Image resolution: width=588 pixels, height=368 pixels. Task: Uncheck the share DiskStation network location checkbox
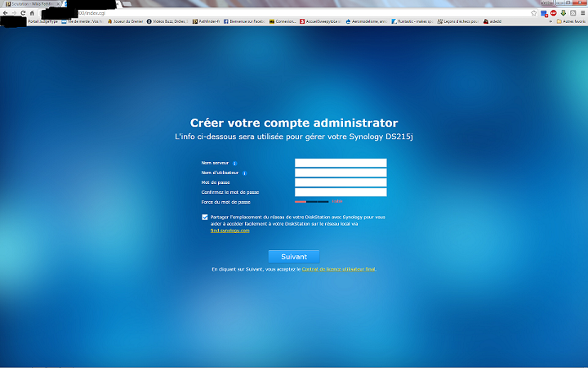[x=205, y=217]
